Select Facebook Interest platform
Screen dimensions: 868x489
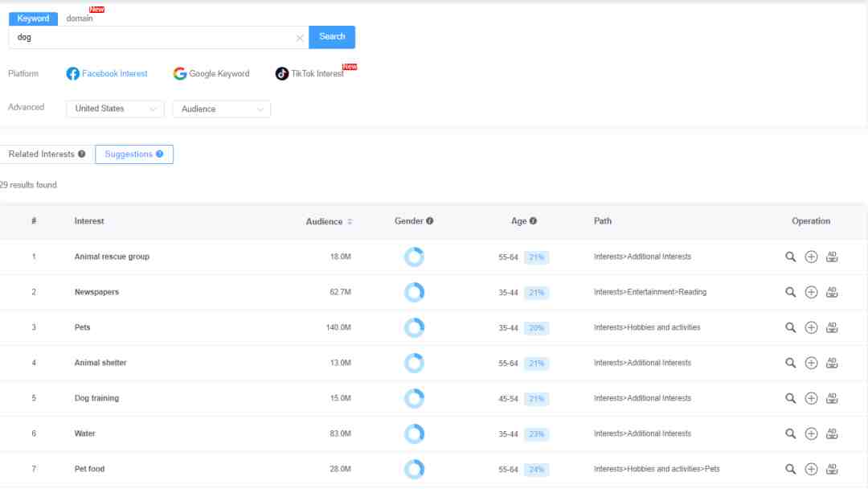(107, 74)
